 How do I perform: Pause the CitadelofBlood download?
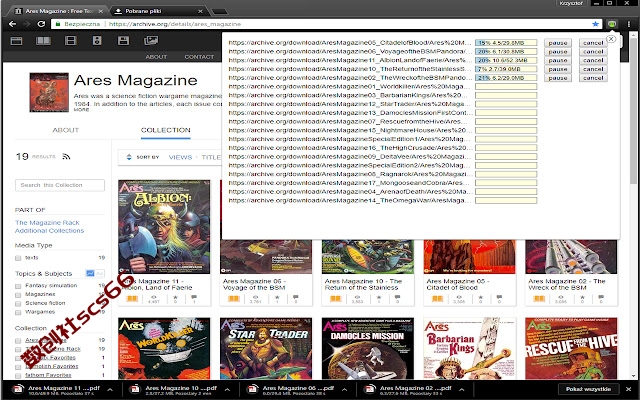click(558, 43)
